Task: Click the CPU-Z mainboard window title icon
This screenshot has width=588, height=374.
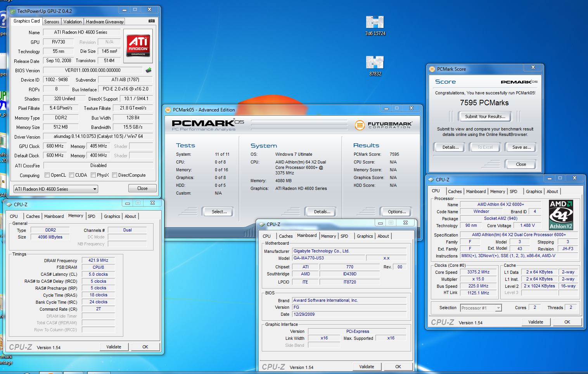Action: point(262,224)
